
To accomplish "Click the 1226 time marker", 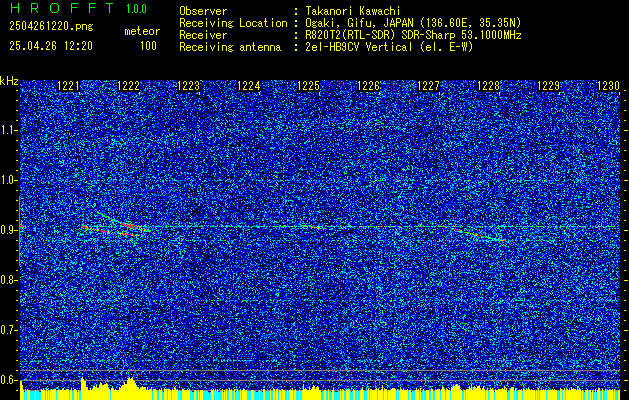I will 369,86.
